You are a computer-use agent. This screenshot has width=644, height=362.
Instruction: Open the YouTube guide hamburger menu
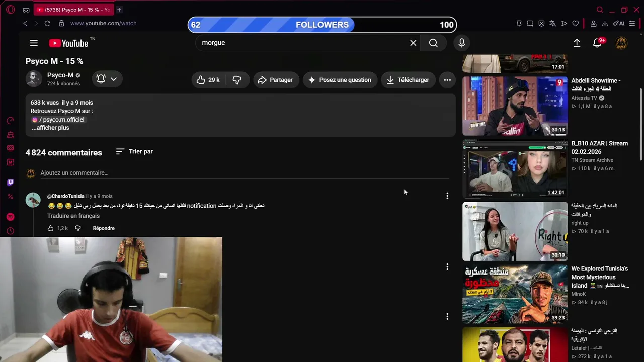point(34,43)
